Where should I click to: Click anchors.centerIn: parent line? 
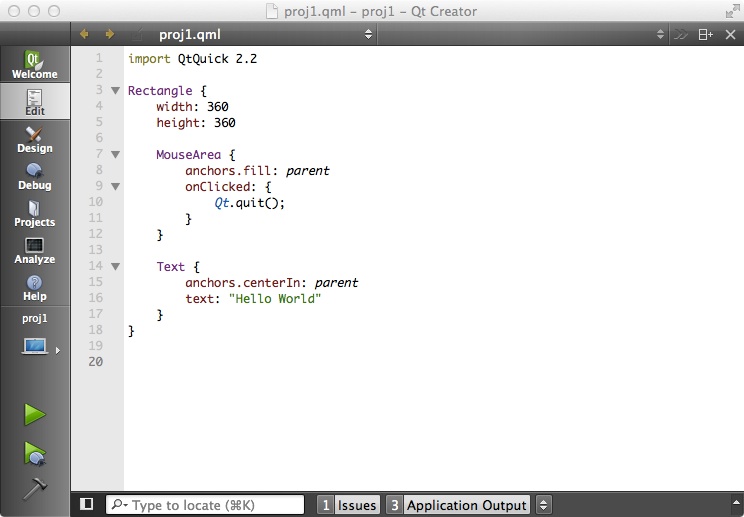[x=271, y=283]
